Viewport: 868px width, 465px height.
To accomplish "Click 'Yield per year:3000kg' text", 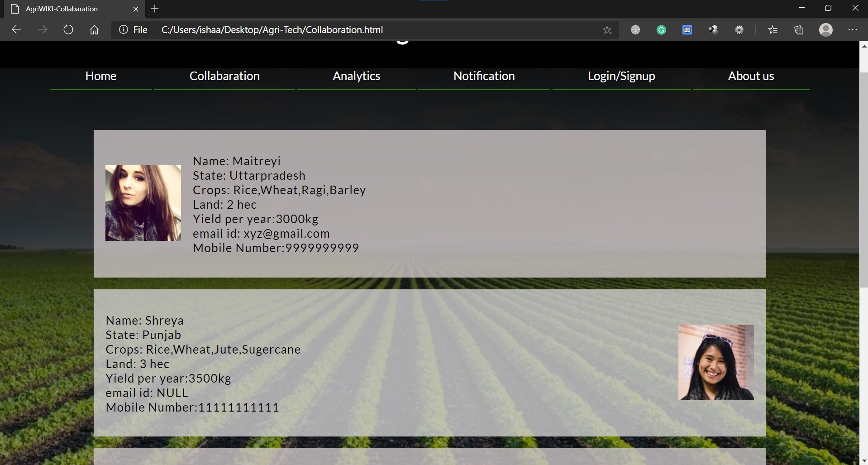I will [x=255, y=219].
